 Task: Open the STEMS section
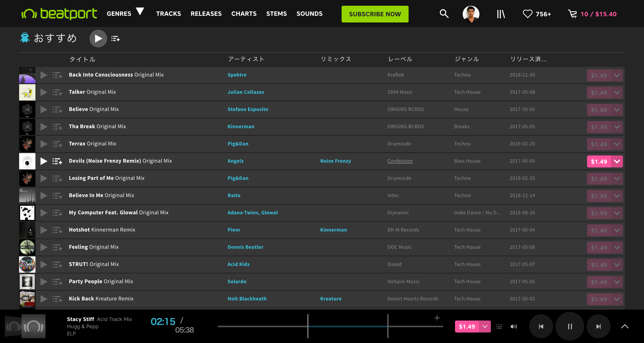pos(277,14)
